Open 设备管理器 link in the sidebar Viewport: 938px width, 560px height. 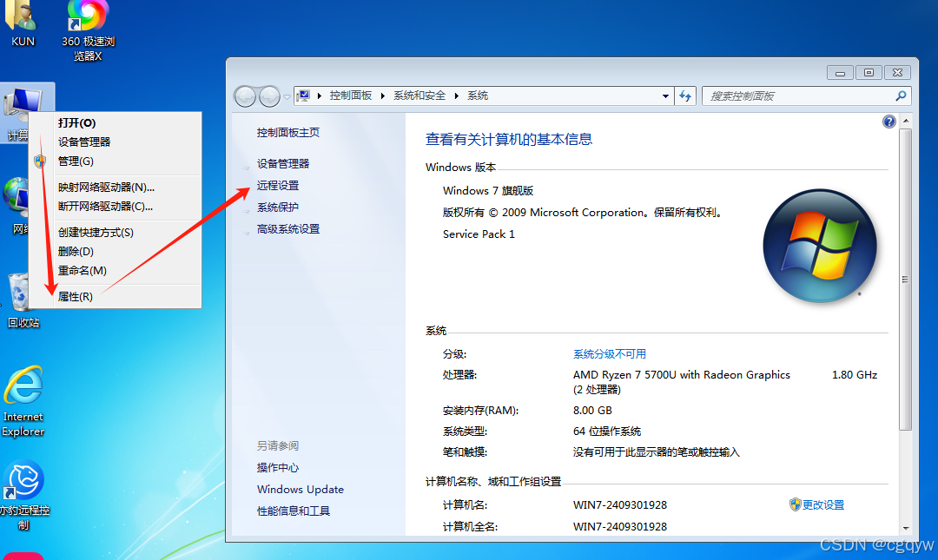283,163
